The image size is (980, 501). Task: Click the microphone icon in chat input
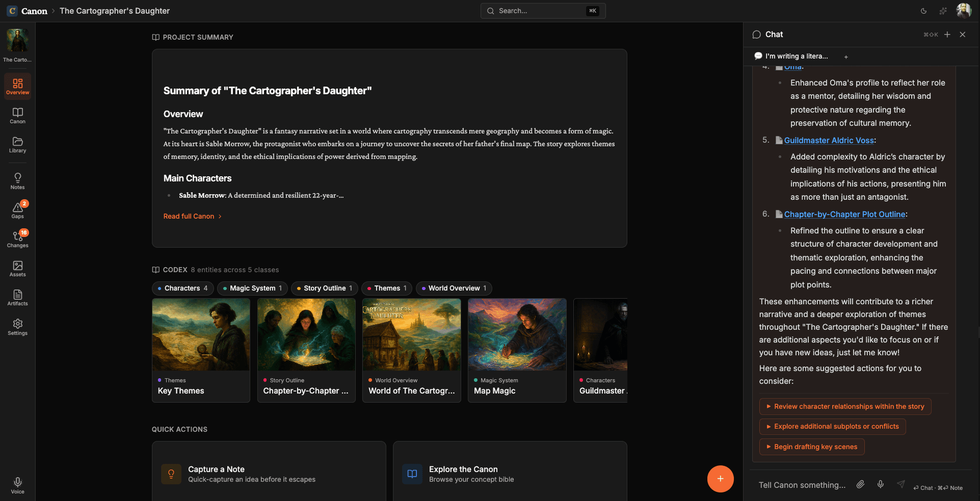(x=880, y=484)
